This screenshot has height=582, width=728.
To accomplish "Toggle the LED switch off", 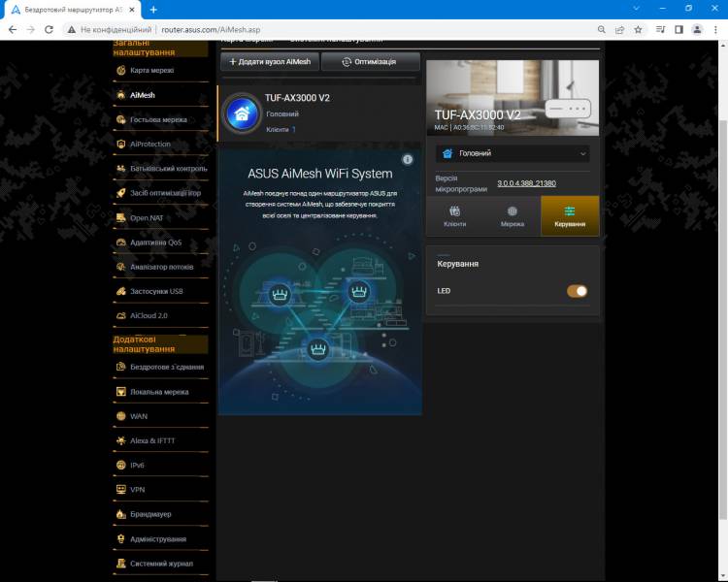I will point(577,291).
